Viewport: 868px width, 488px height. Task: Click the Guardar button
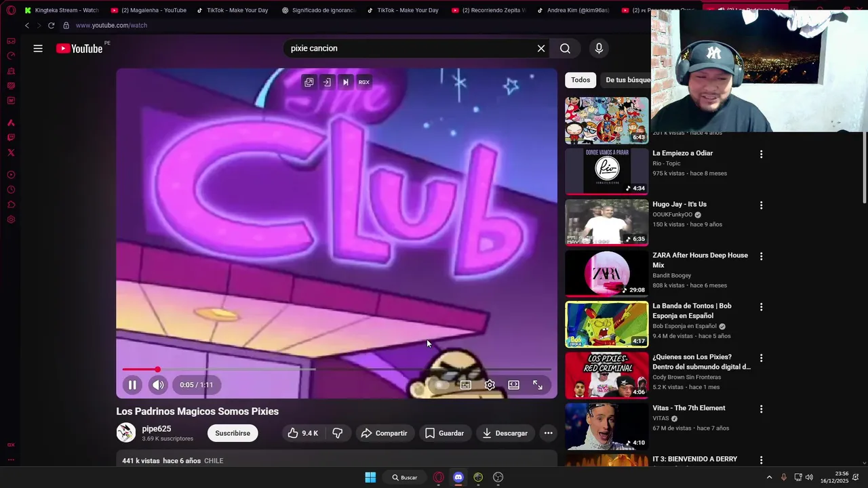pyautogui.click(x=444, y=433)
